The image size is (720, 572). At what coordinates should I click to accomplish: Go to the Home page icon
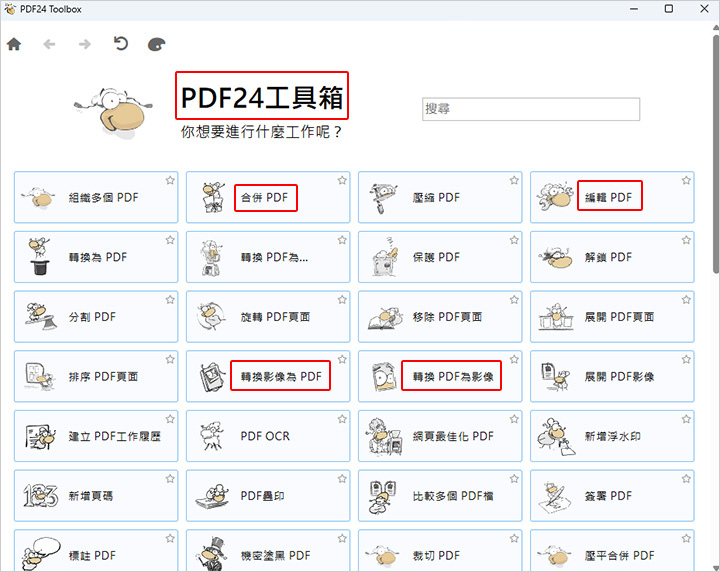pos(14,44)
